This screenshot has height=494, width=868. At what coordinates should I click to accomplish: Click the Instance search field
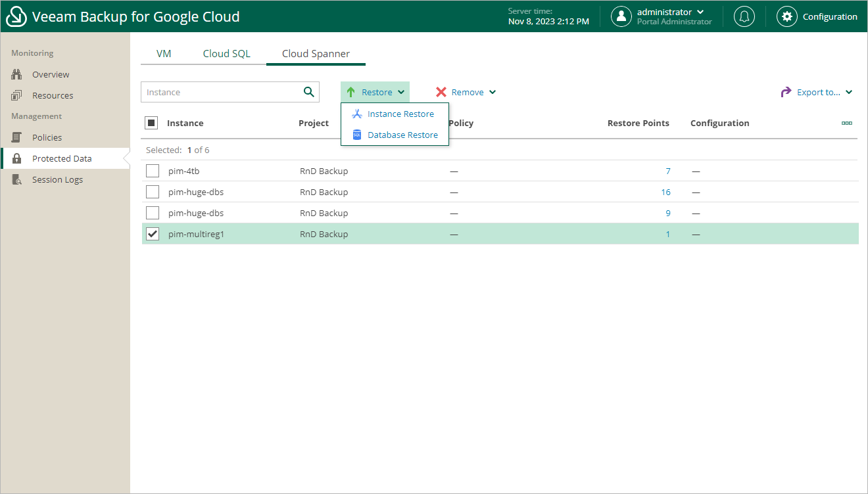220,92
